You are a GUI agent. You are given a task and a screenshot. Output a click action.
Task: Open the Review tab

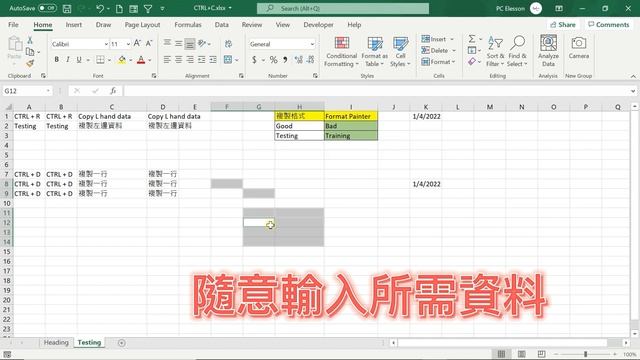pos(252,24)
